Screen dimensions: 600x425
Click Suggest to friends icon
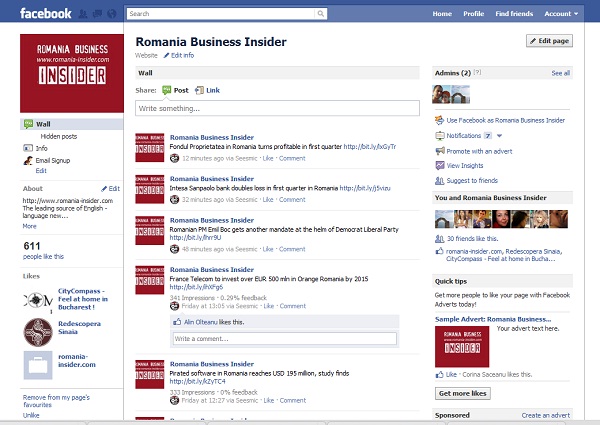(440, 180)
